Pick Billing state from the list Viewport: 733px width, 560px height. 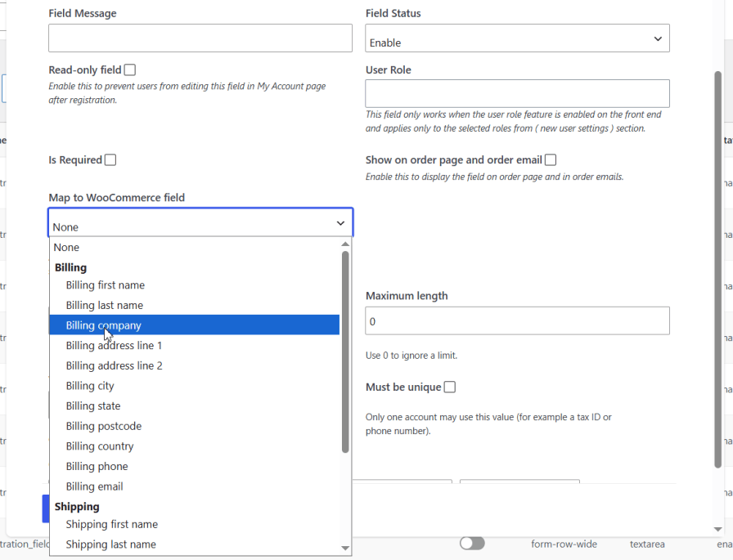coord(195,405)
